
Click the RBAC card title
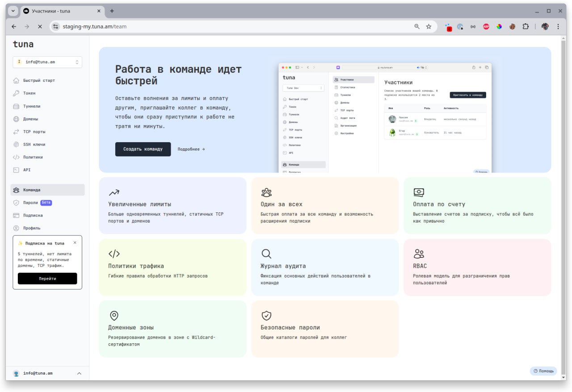click(x=420, y=266)
